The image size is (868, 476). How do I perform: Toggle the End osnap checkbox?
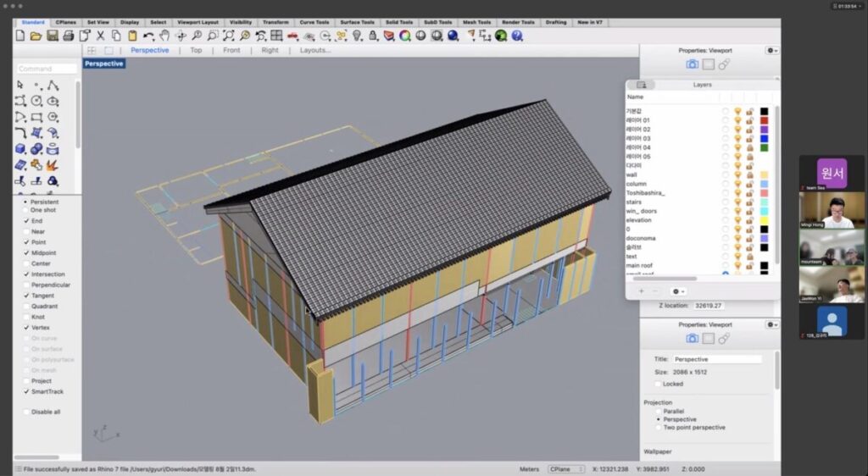[x=26, y=220]
